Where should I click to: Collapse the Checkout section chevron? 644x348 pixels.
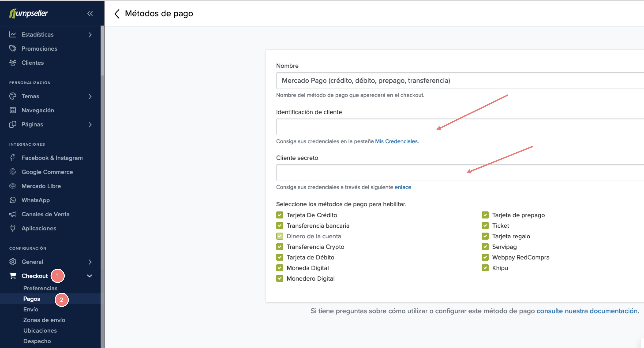[x=90, y=276]
